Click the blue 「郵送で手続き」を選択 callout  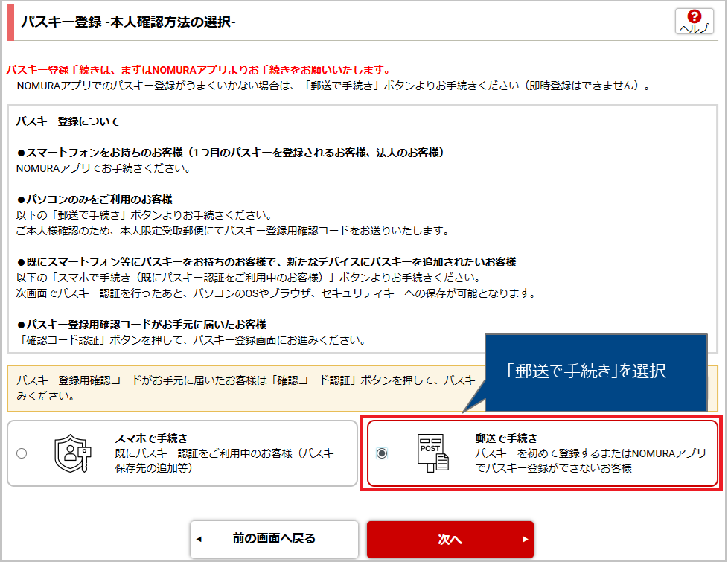(x=595, y=371)
